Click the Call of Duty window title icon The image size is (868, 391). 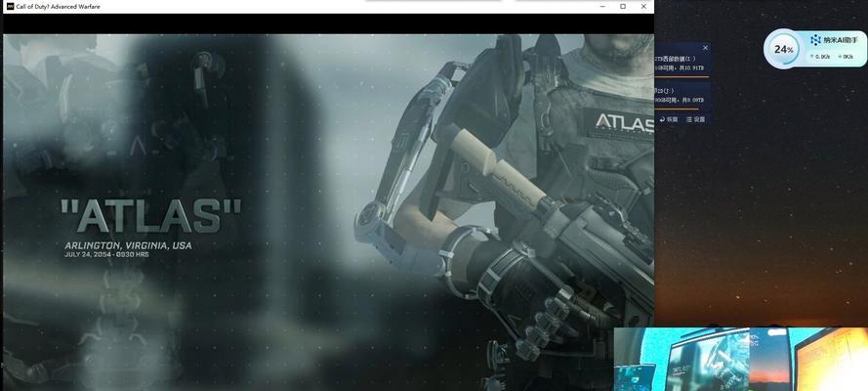click(10, 7)
